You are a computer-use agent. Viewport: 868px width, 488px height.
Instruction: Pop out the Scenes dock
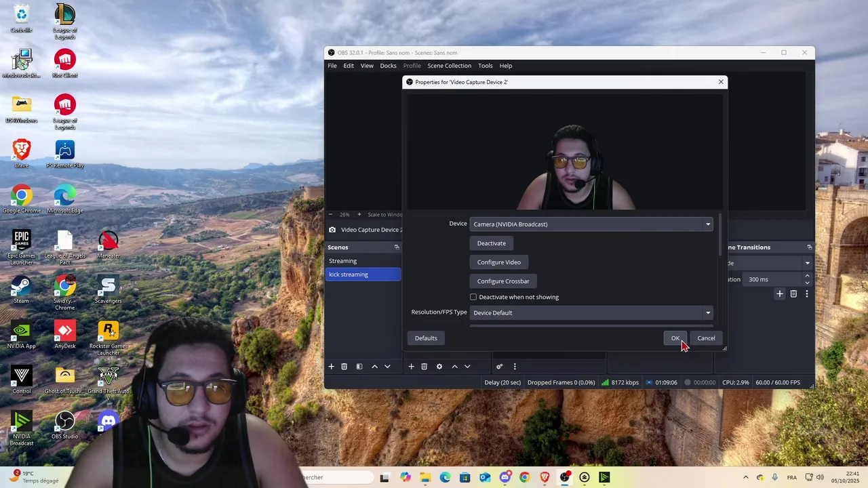tap(397, 247)
